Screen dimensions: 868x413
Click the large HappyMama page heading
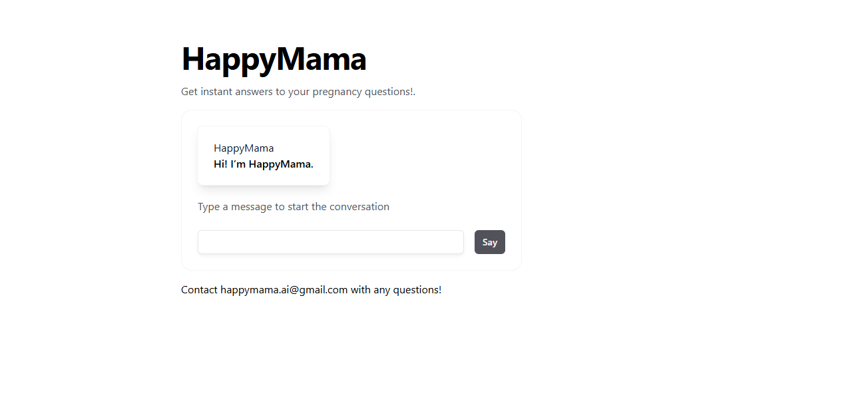pyautogui.click(x=274, y=59)
